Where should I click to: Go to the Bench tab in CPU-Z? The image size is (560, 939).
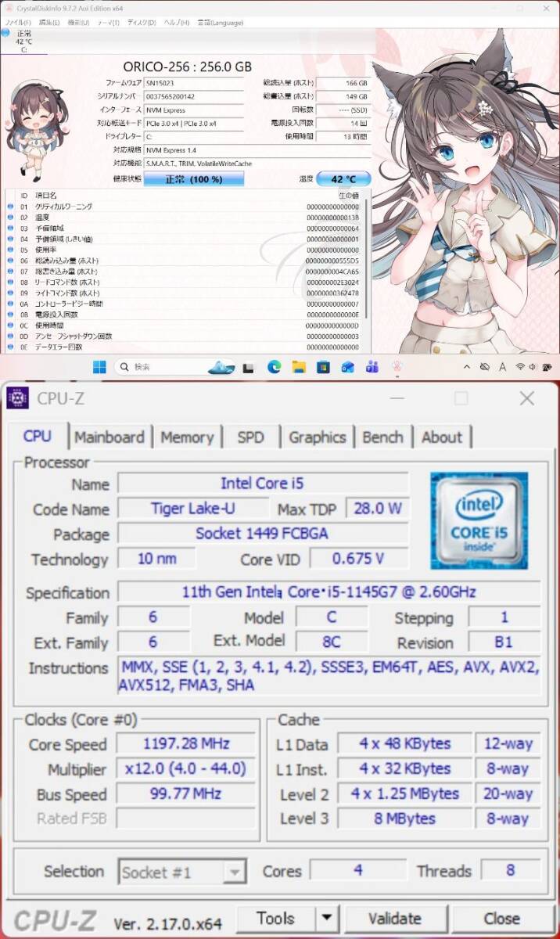click(x=383, y=437)
